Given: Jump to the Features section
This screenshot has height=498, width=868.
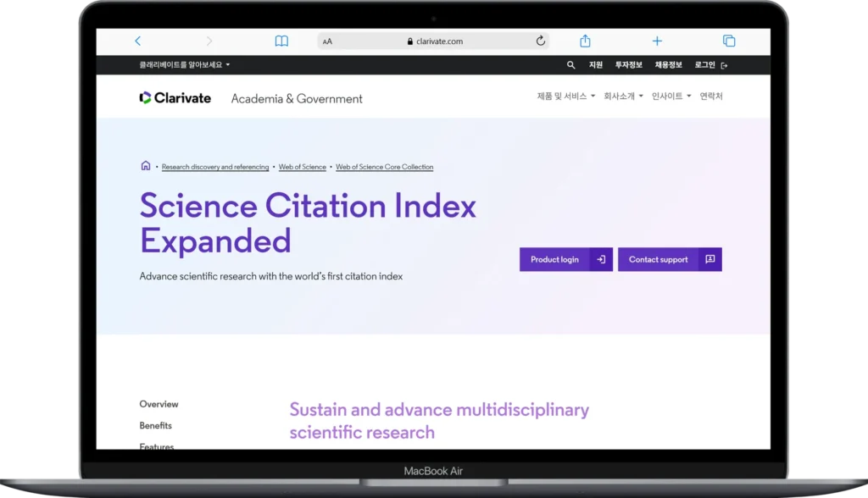Looking at the screenshot, I should (x=157, y=446).
